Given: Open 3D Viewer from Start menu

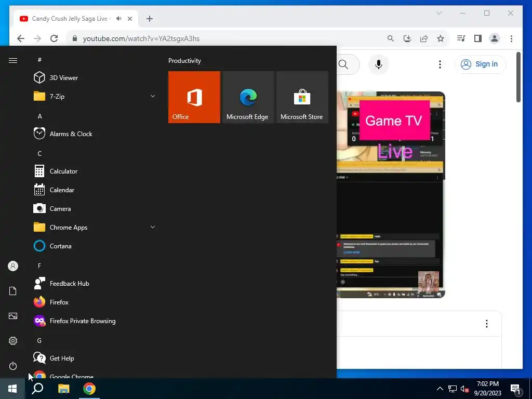Looking at the screenshot, I should [95, 78].
